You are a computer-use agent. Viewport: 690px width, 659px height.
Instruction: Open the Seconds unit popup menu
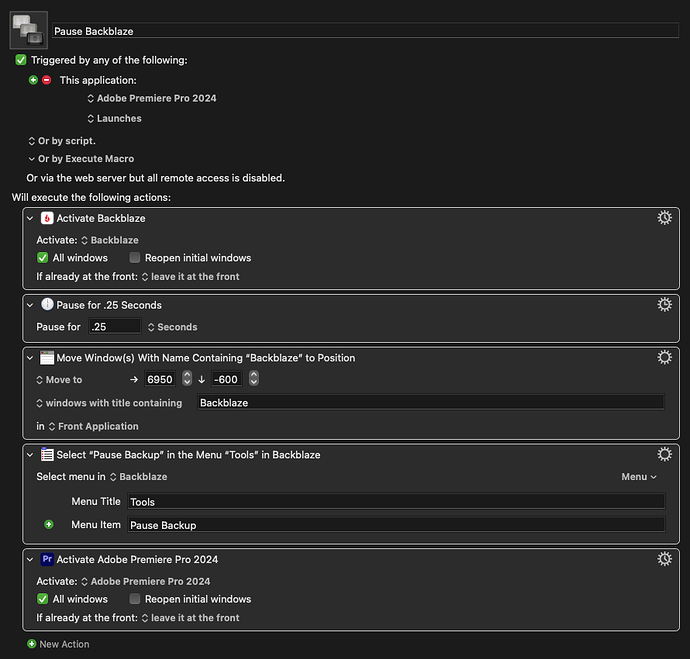tap(172, 327)
